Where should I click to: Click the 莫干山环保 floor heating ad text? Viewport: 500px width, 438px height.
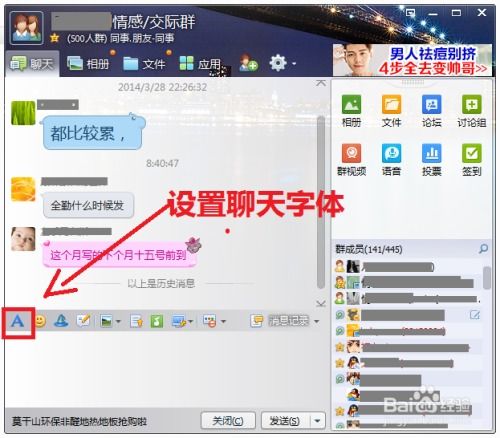point(79,421)
